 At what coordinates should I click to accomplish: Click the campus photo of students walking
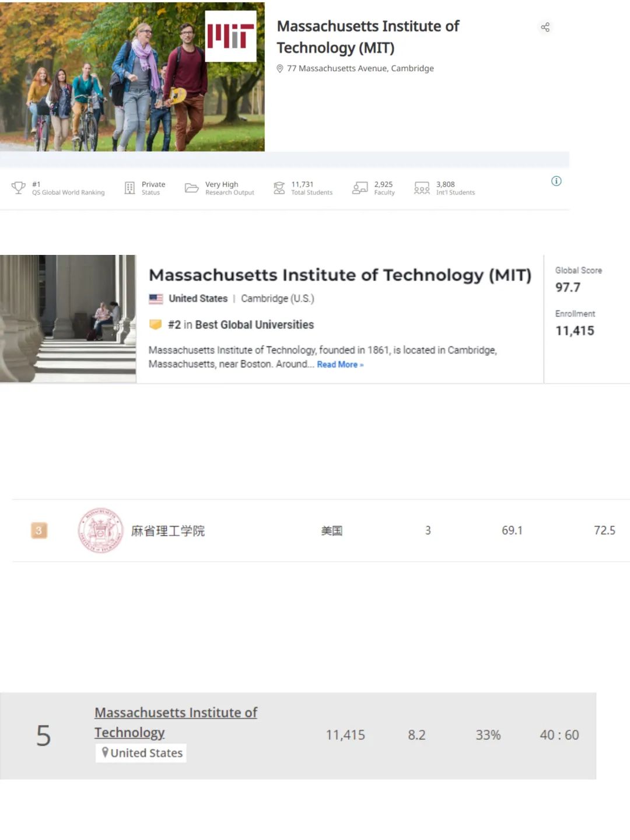tap(132, 77)
